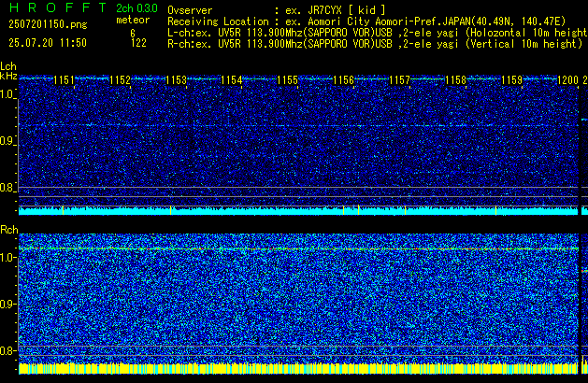Image resolution: width=588 pixels, height=383 pixels.
Task: Click the Rch 1.0 kHz axis label
Action: click(x=7, y=258)
